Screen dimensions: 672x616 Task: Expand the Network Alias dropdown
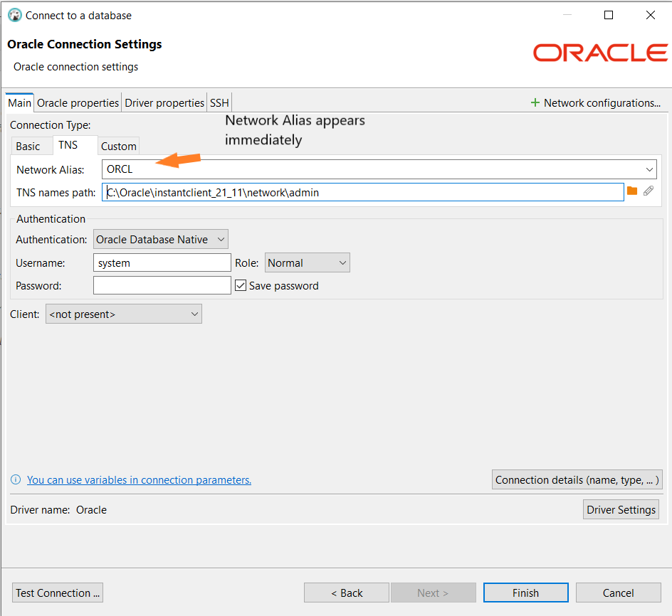[649, 169]
